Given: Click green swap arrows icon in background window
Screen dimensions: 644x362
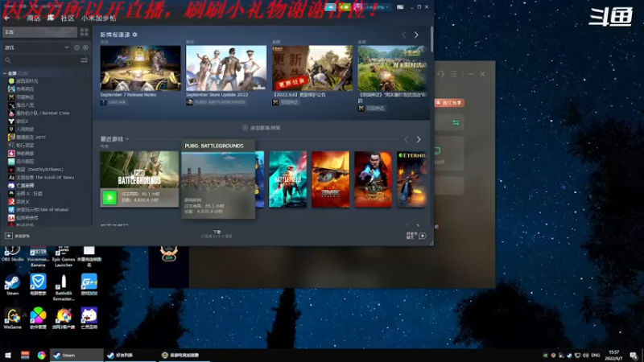Looking at the screenshot, I should (x=456, y=122).
